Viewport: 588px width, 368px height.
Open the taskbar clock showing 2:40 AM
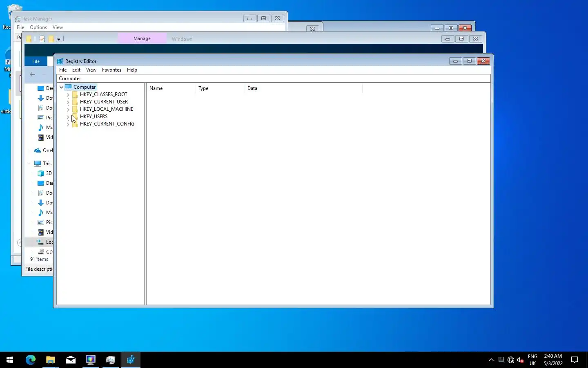click(553, 360)
